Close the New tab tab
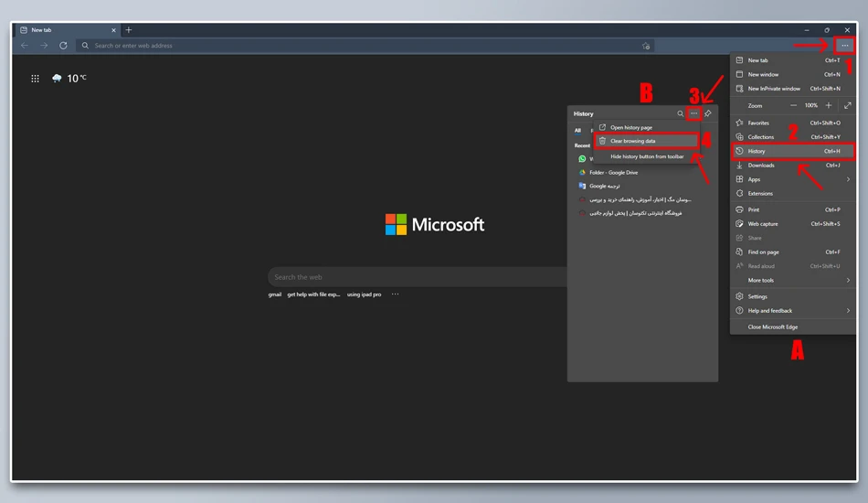The width and height of the screenshot is (868, 503). click(113, 30)
